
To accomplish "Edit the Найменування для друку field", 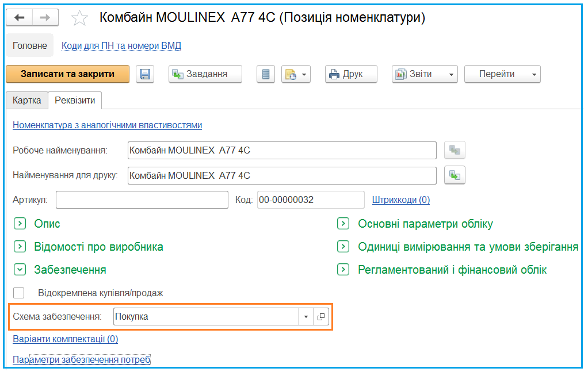I will point(282,175).
